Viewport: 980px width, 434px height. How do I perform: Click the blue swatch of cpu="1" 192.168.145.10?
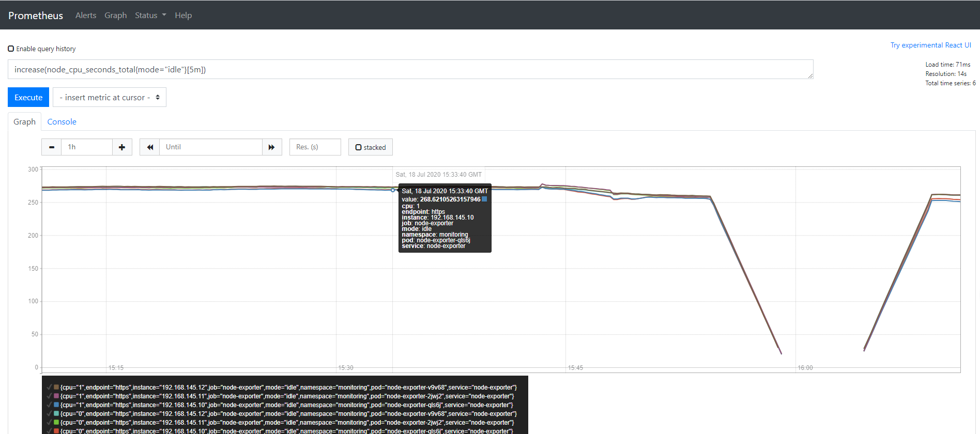coord(56,405)
